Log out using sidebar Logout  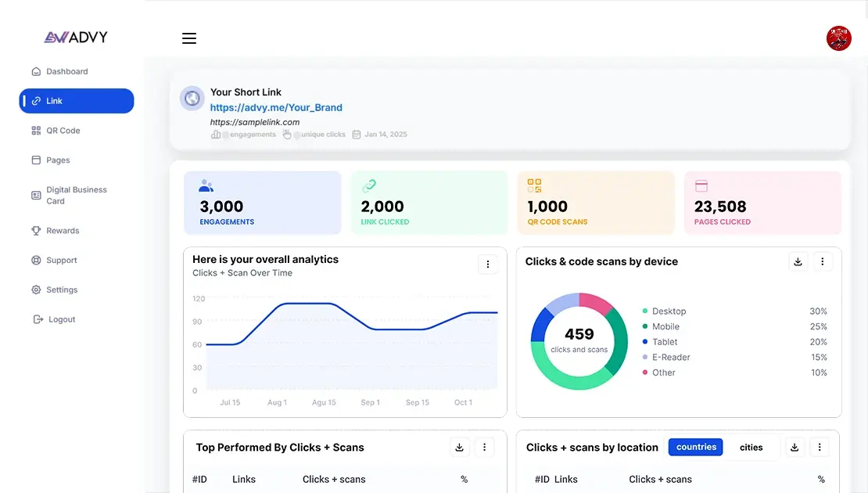pos(61,319)
